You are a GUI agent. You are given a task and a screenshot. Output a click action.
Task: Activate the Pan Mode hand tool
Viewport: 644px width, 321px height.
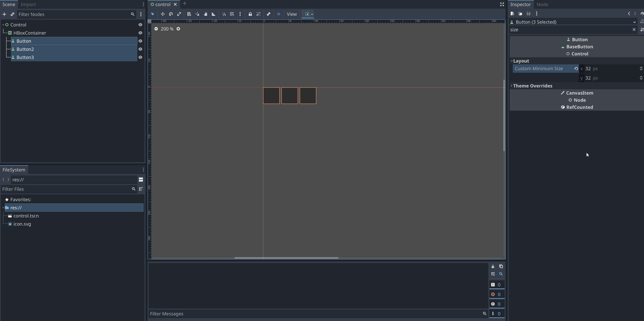206,14
